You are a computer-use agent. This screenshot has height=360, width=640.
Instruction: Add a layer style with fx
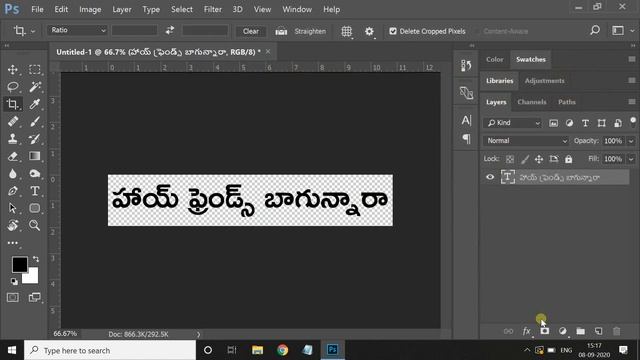[527, 331]
